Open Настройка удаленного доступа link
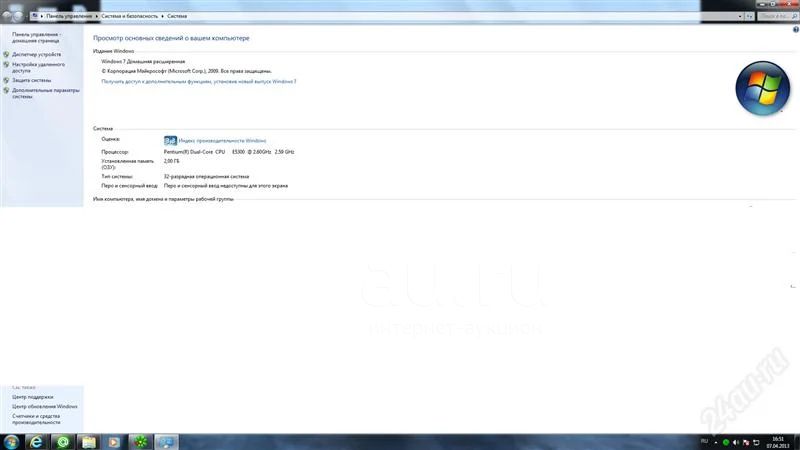Screen dimensions: 800x450 [x=38, y=68]
